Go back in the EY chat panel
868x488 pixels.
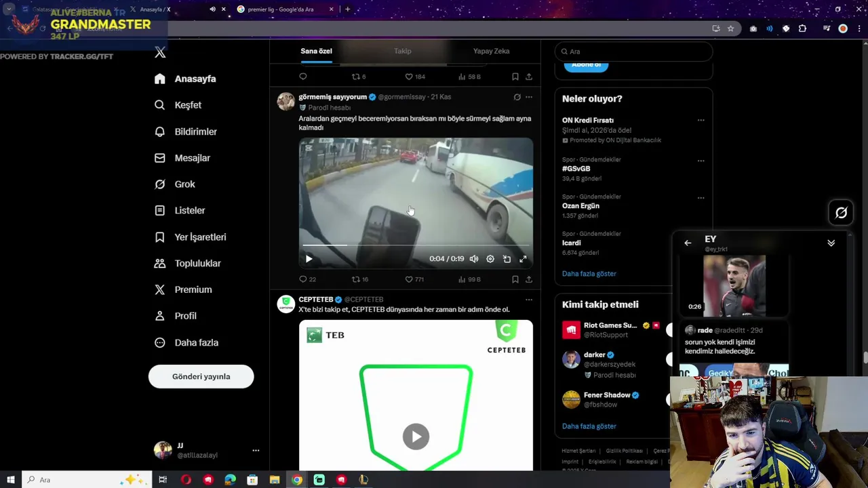(688, 243)
